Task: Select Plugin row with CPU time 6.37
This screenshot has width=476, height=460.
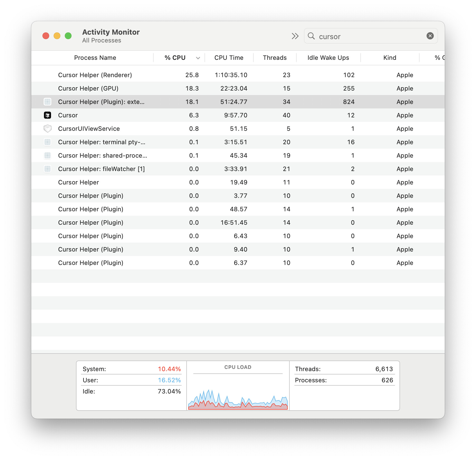Action: [x=238, y=263]
